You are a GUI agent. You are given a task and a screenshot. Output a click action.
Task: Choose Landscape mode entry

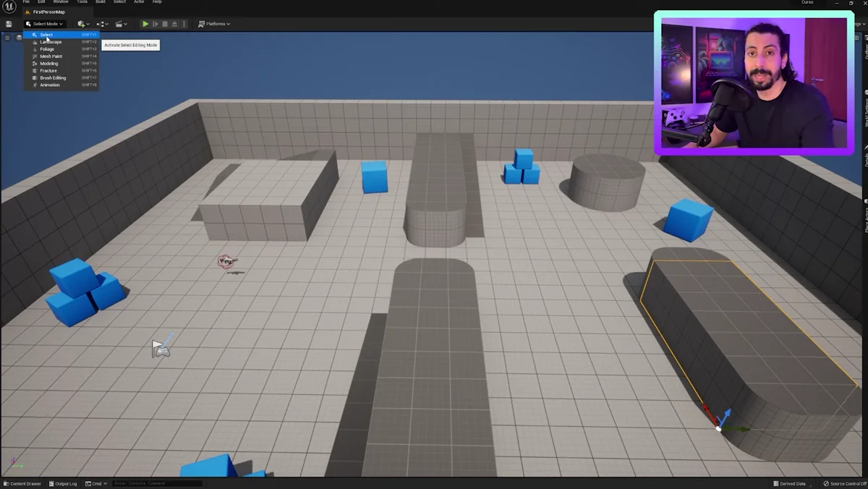pos(61,42)
